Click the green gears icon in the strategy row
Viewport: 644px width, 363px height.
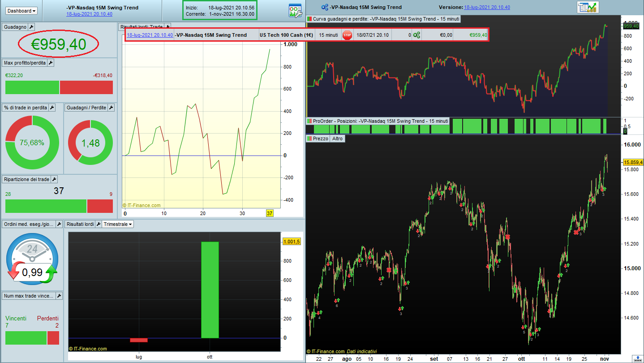point(417,35)
